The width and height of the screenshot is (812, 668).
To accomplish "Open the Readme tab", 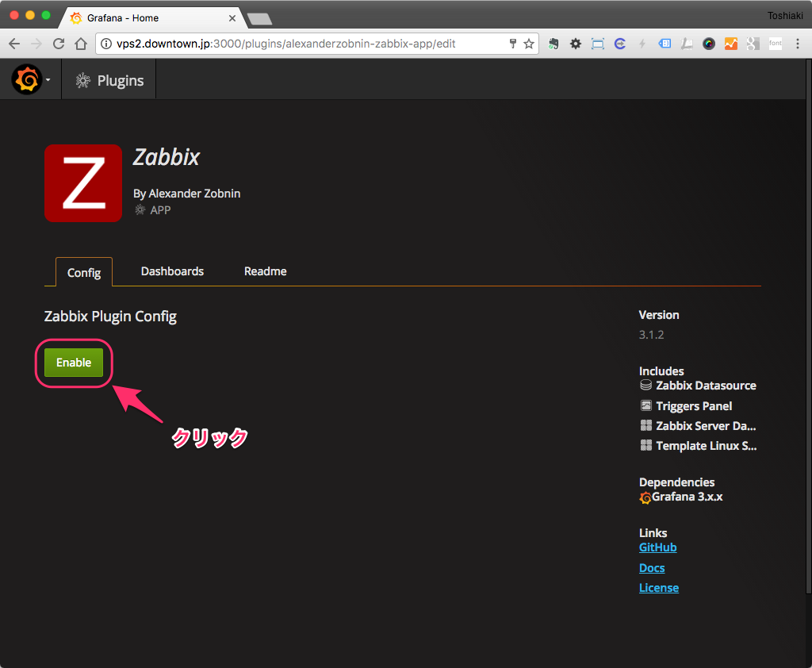I will 265,271.
